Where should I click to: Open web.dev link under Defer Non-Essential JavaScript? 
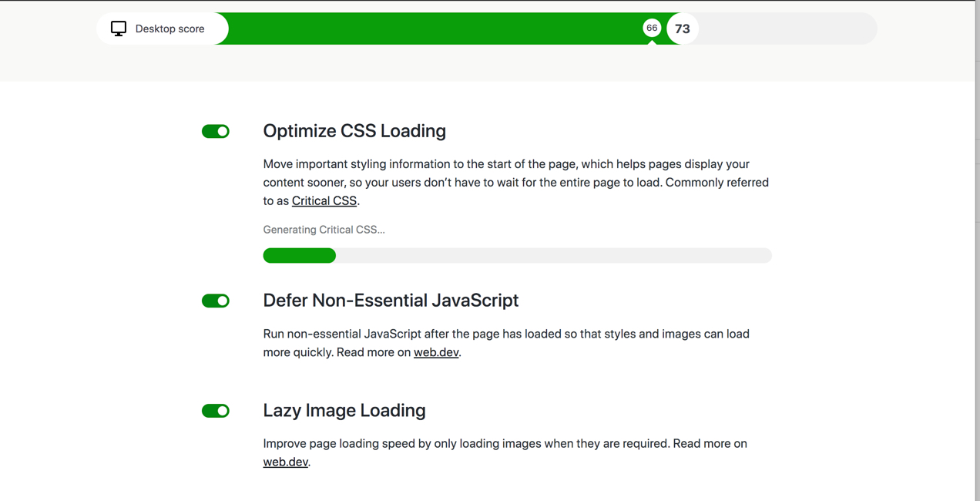(436, 352)
